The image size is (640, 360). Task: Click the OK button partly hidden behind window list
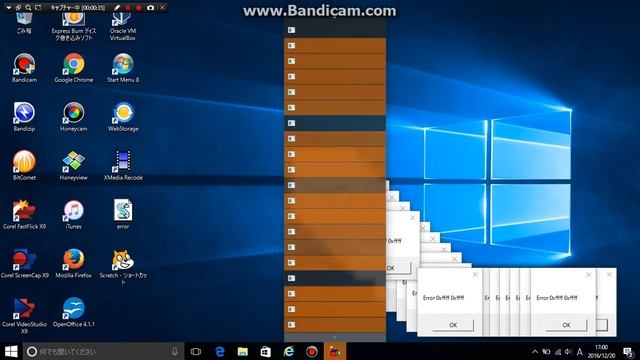(397, 268)
